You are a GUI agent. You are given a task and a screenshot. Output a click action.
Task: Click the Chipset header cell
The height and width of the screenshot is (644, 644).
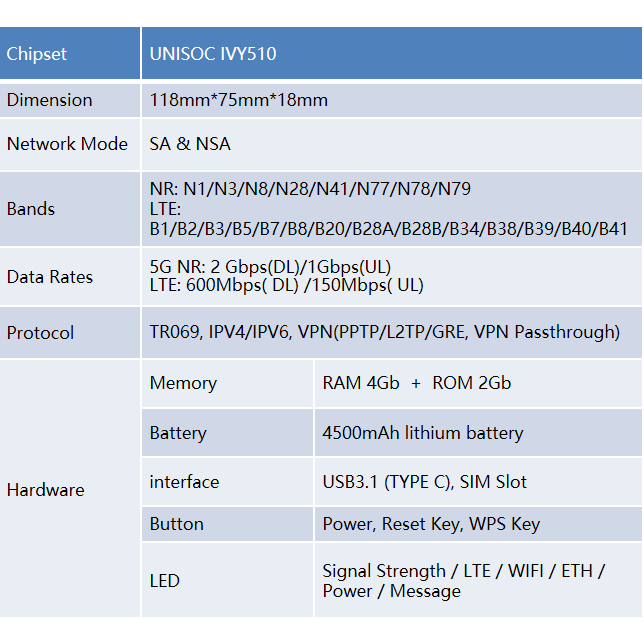(37, 54)
